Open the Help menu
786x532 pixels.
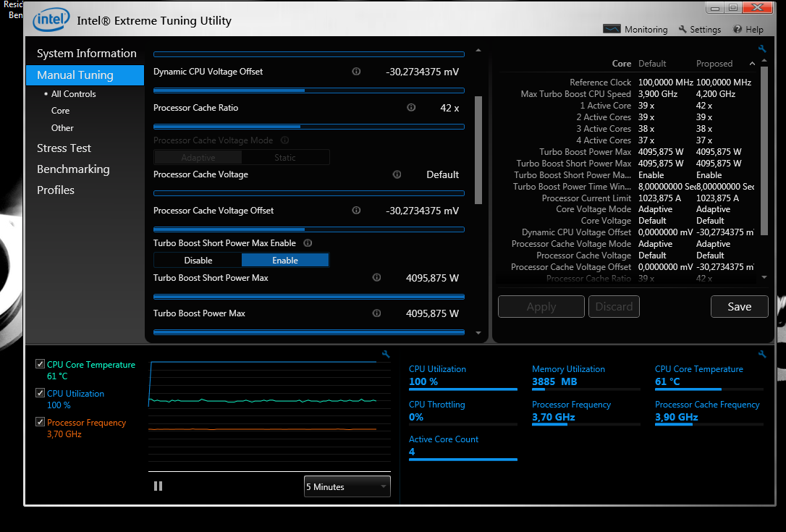748,29
